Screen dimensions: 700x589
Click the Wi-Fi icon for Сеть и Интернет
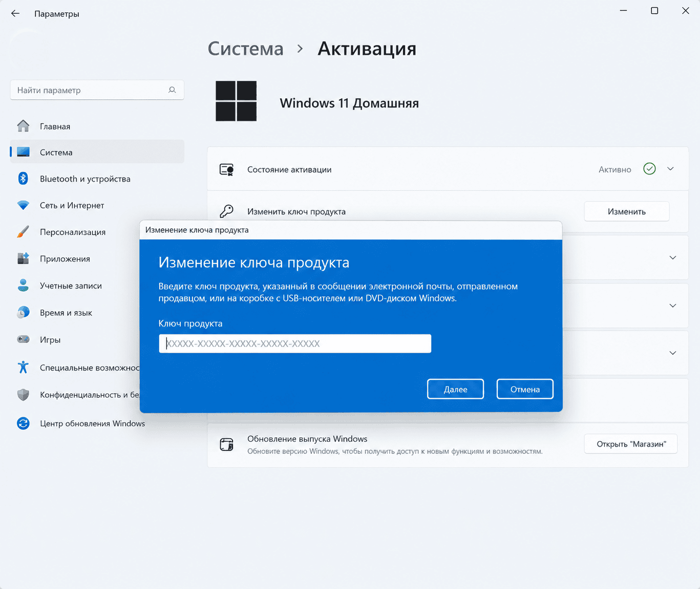point(23,205)
